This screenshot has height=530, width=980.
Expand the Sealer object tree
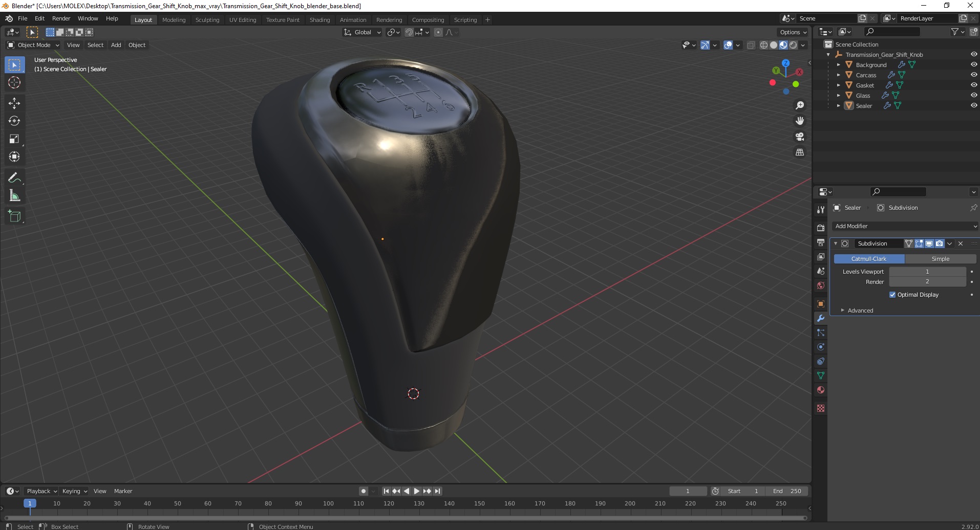coord(838,105)
